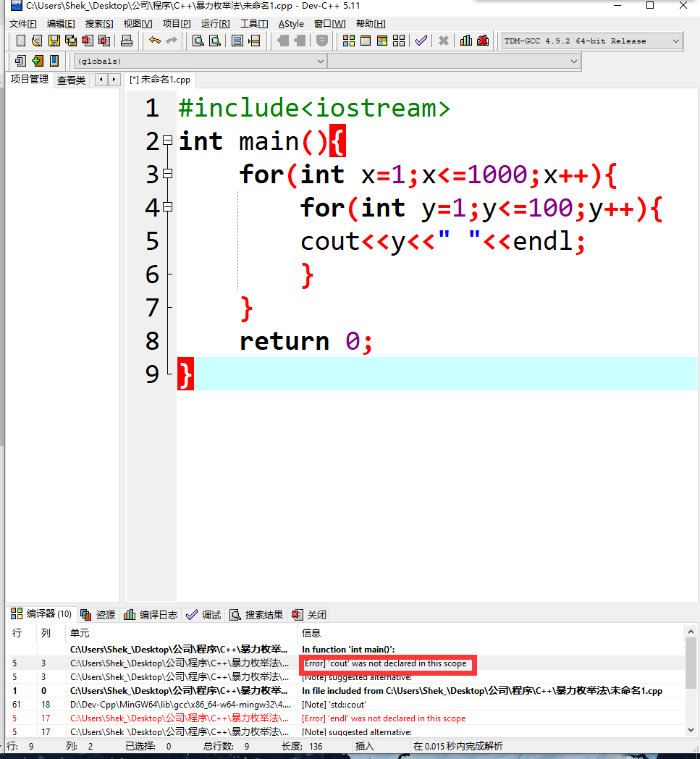
Task: Click the Insert snippet icon in second toolbar
Action: 20,61
